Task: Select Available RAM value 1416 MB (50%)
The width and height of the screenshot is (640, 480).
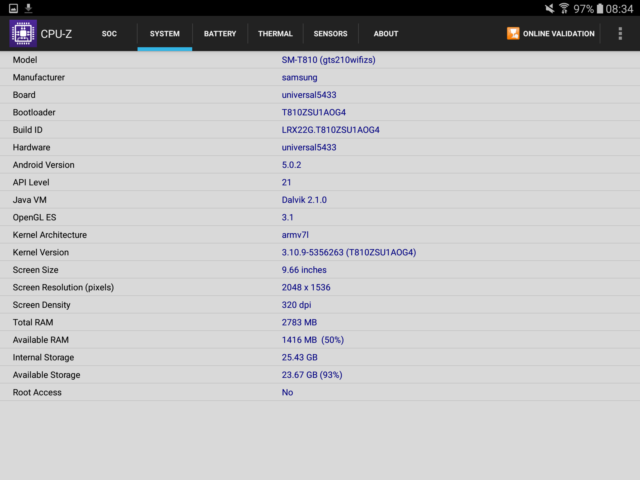Action: pos(313,340)
